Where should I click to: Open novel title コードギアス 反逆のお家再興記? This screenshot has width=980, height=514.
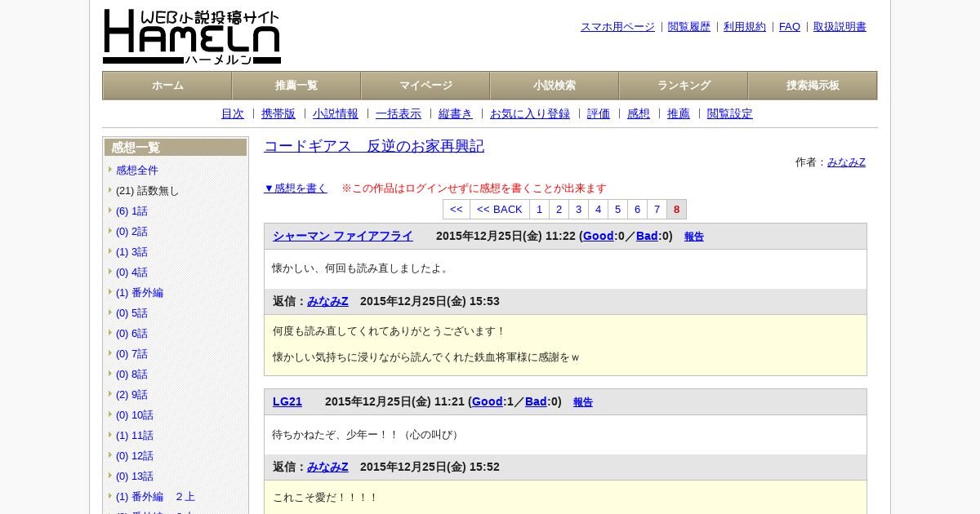[374, 146]
